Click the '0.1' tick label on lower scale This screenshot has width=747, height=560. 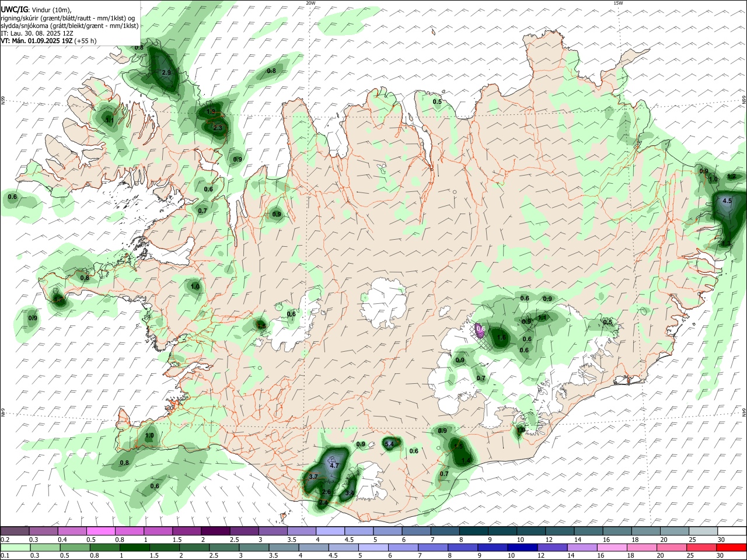click(x=5, y=556)
